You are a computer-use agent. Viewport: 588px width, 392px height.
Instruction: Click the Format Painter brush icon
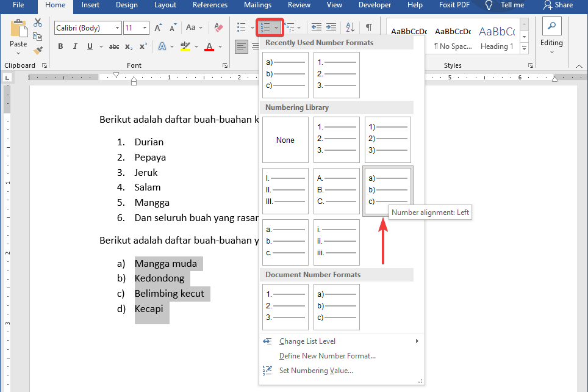[37, 50]
